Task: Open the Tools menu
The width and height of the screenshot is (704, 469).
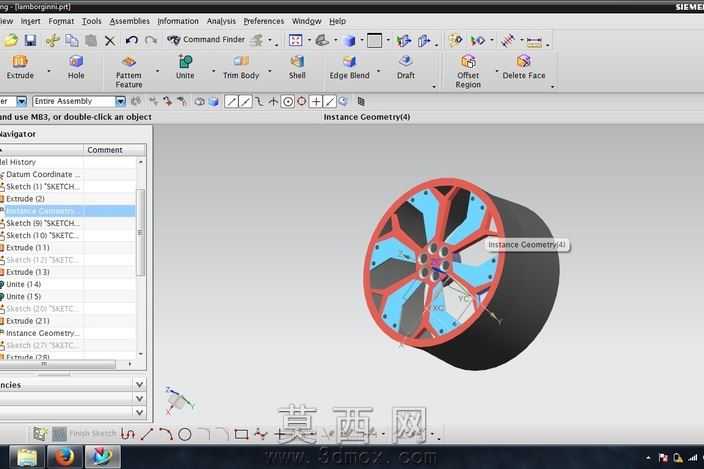Action: (x=92, y=21)
